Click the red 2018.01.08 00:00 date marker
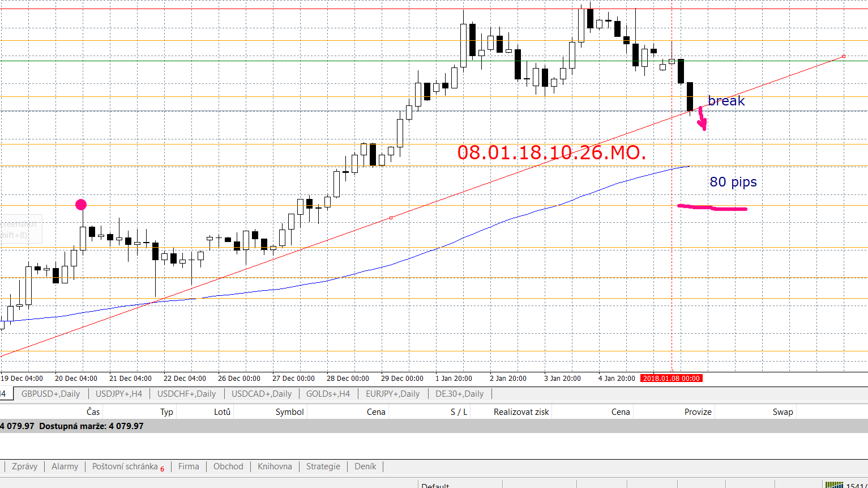The image size is (868, 488). pos(671,378)
